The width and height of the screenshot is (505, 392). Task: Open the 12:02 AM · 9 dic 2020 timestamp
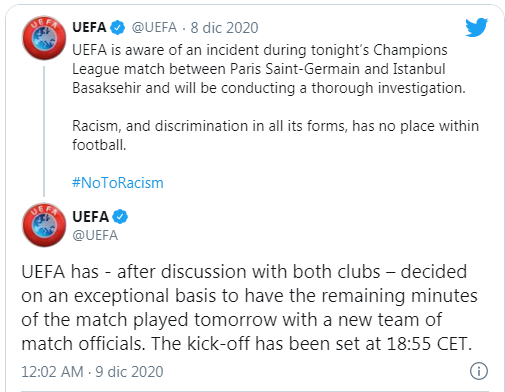92,372
